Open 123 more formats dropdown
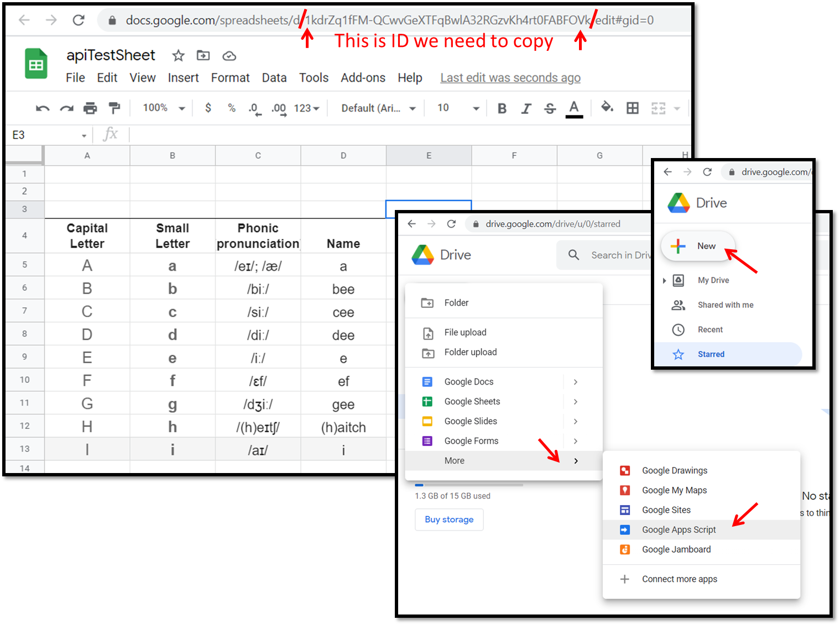Viewport: 840px width, 625px height. (x=306, y=108)
